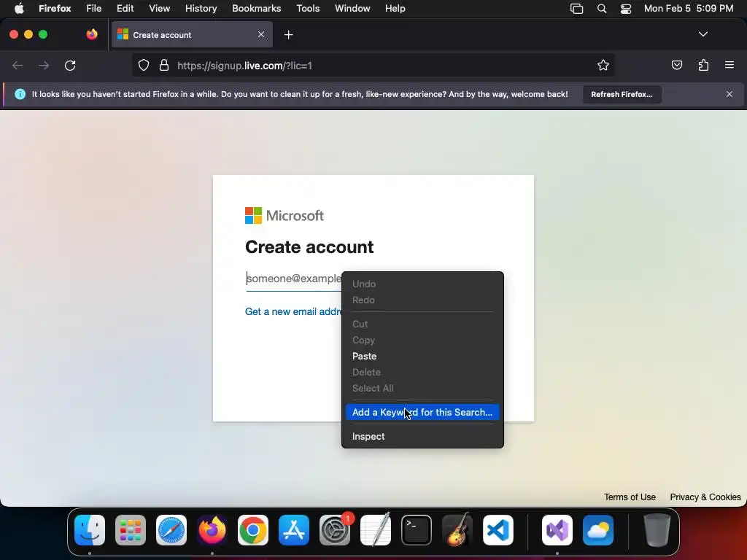The width and height of the screenshot is (747, 560).
Task: Close the Create account tab
Action: click(x=261, y=35)
